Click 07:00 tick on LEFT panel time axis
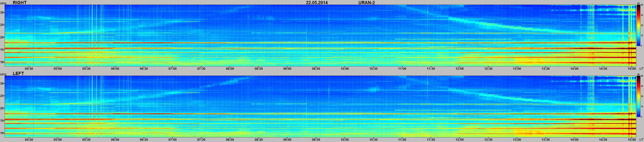This screenshot has height=142, width=644. point(172,140)
